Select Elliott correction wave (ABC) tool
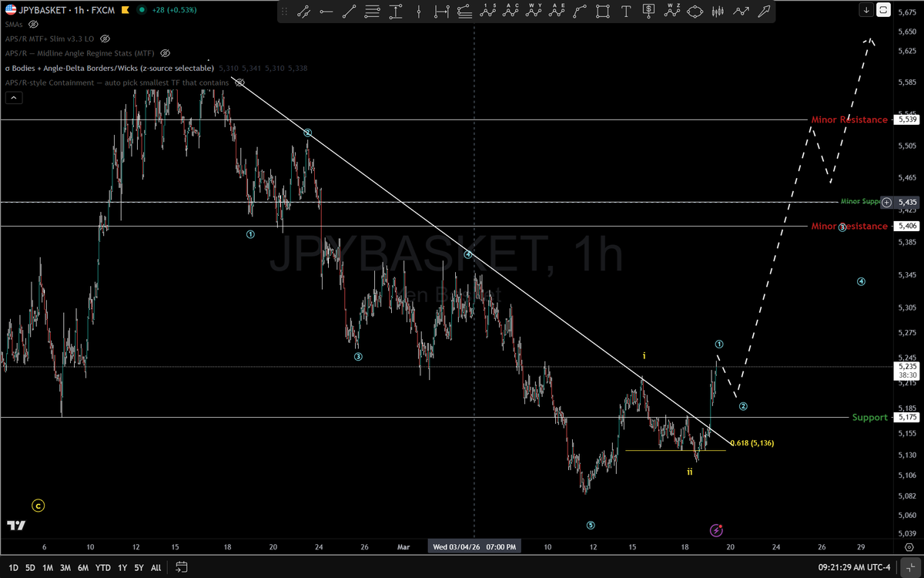This screenshot has width=924, height=578. click(x=511, y=12)
